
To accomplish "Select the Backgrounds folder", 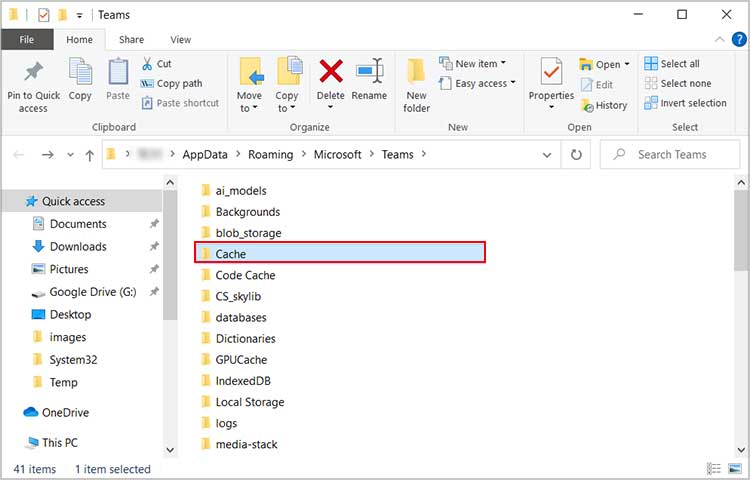I will [x=248, y=212].
